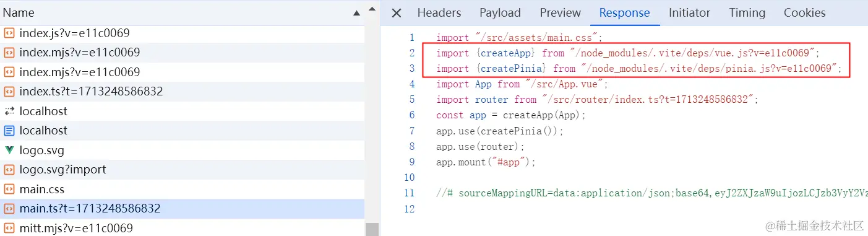
Task: Click the script icon beside logo.svg?import
Action: pos(9,170)
